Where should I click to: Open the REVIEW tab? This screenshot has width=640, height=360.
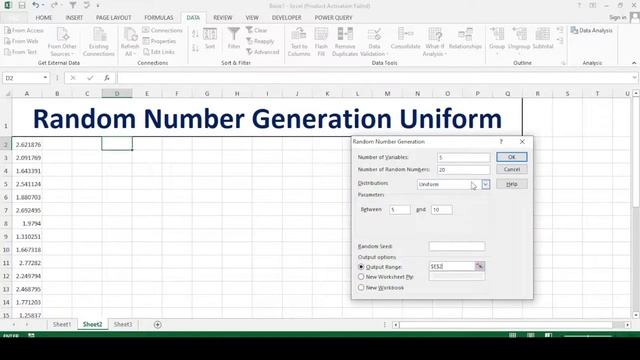(222, 18)
